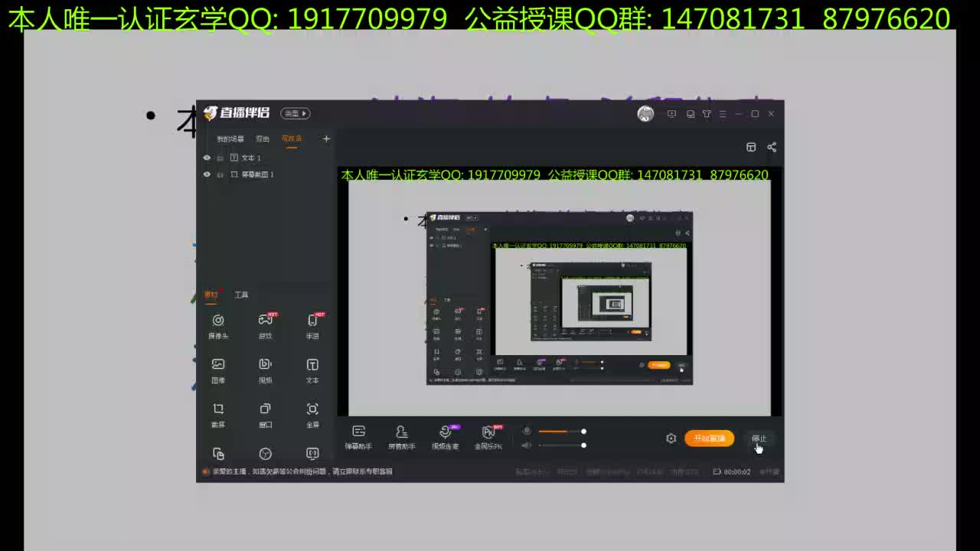Mute the microphone icon
Viewport: 980px width, 551px height.
point(526,431)
